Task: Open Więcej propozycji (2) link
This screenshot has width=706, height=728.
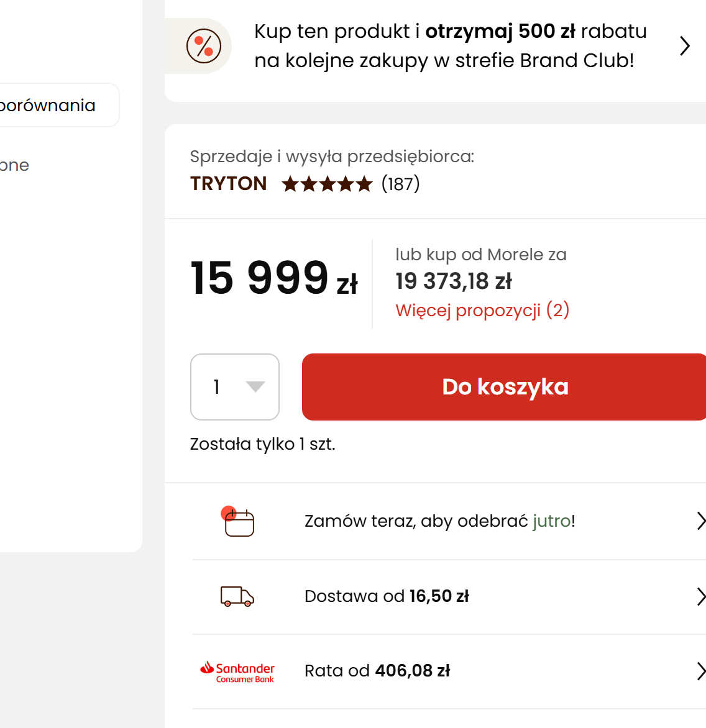Action: (482, 310)
